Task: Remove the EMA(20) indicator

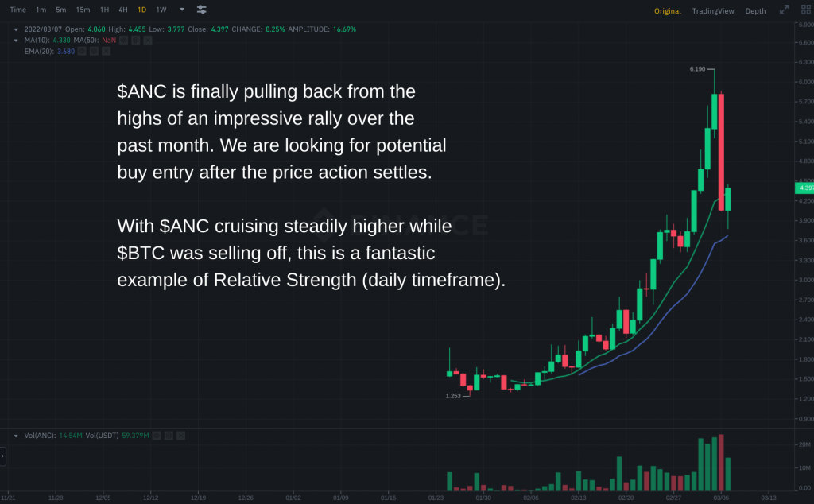Action: point(106,51)
